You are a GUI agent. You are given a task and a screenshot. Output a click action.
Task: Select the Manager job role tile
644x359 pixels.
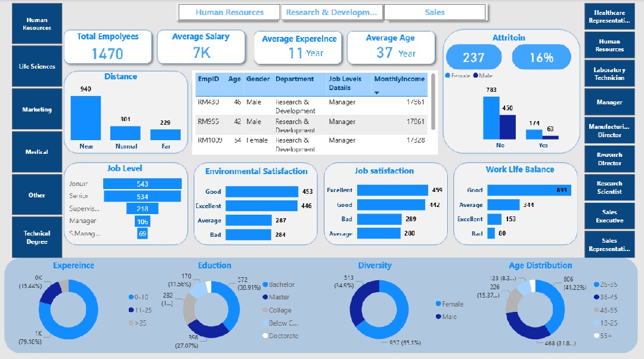coord(609,102)
